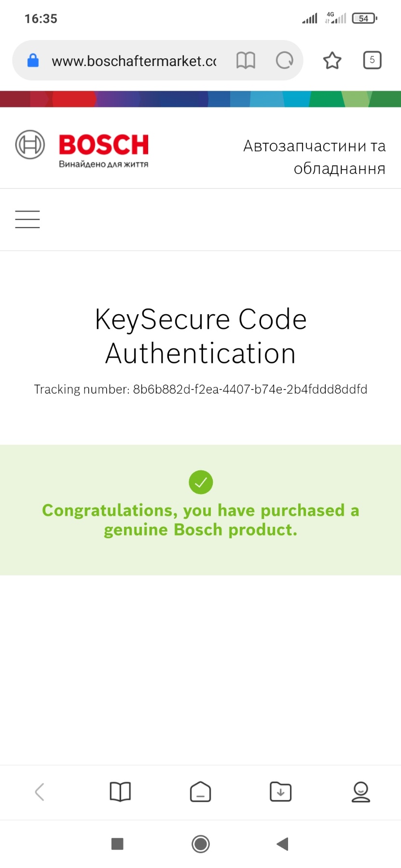Click the Bosch circular emblem icon
The image size is (401, 868).
[30, 145]
